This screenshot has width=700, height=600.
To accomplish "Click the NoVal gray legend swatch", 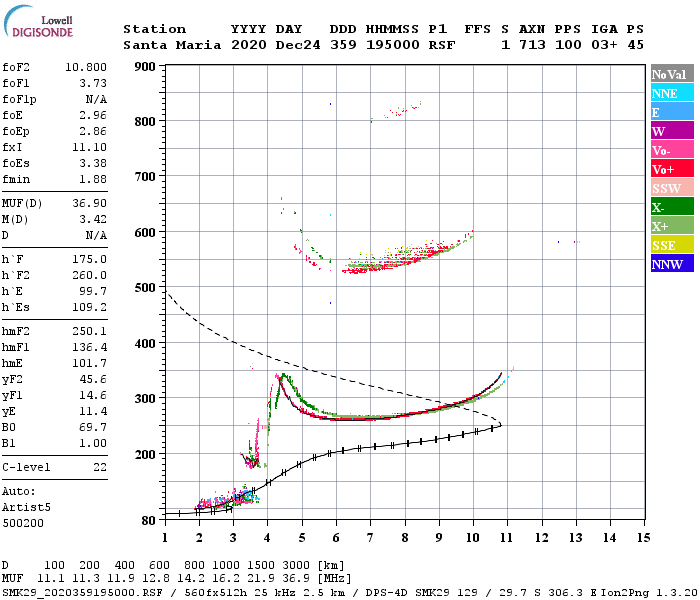I will pos(672,74).
